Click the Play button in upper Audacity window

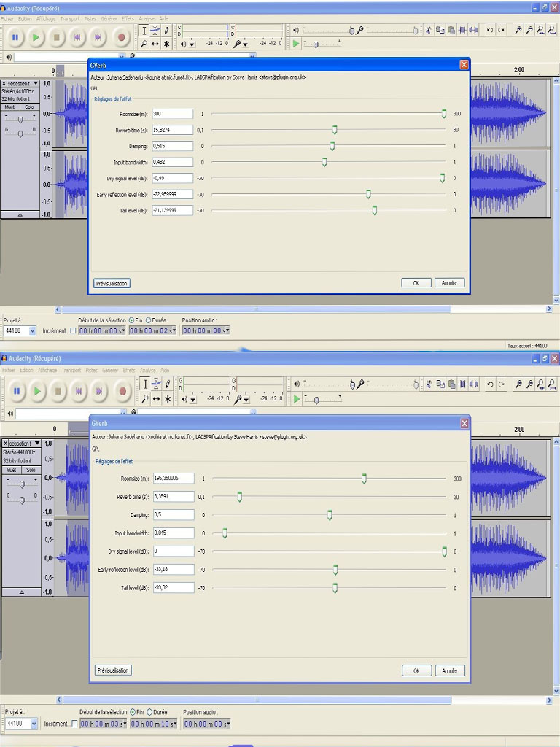click(x=36, y=37)
